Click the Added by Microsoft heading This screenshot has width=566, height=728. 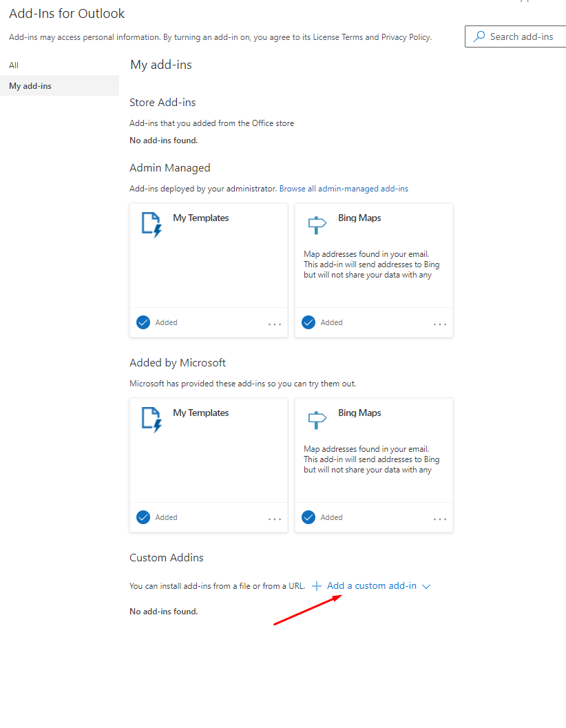point(178,362)
